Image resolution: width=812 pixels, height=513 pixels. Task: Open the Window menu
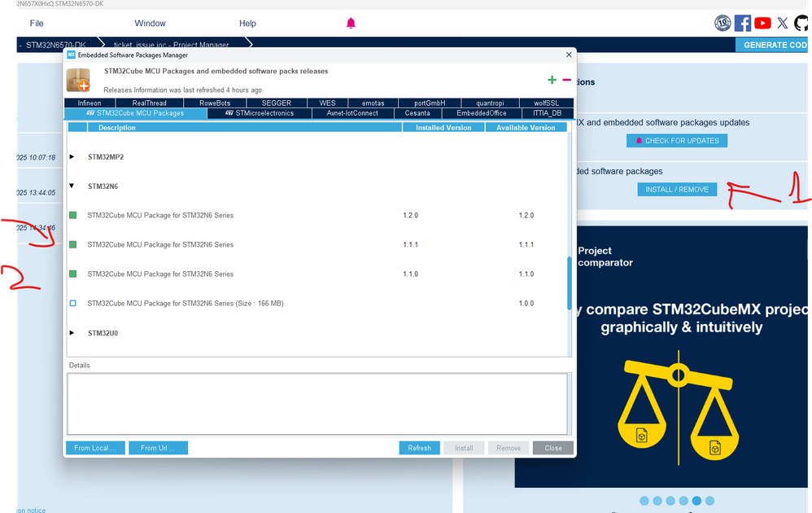(151, 24)
